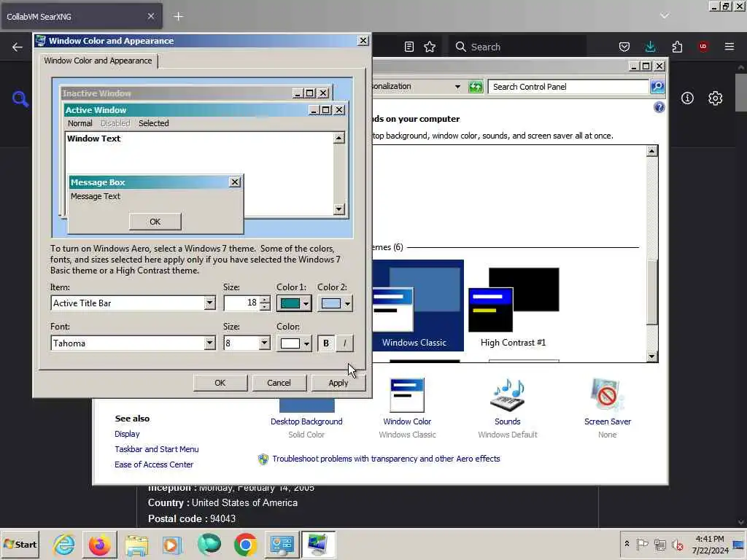Open the font Color dropdown arrow
This screenshot has height=560, width=747.
pyautogui.click(x=306, y=343)
